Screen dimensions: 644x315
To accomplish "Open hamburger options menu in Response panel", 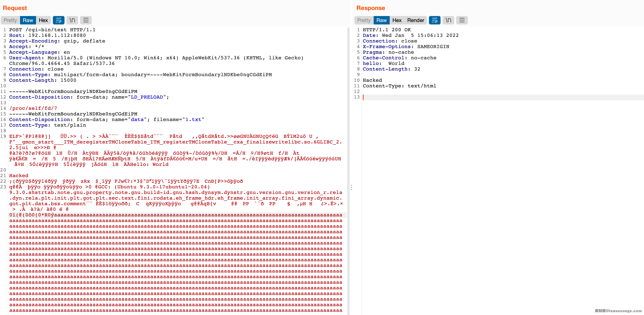I will coord(462,20).
